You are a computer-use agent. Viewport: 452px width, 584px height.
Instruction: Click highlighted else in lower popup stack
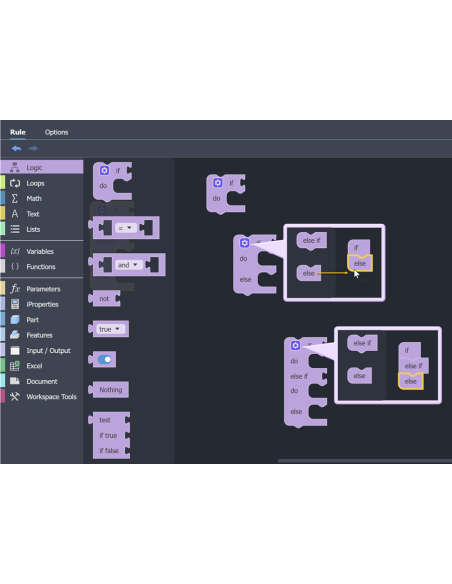(411, 381)
